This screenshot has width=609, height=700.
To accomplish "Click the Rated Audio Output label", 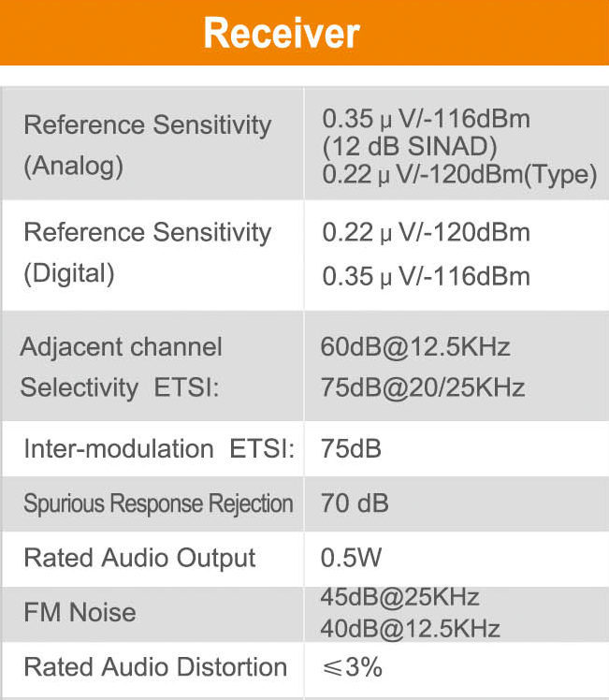I will point(139,559).
